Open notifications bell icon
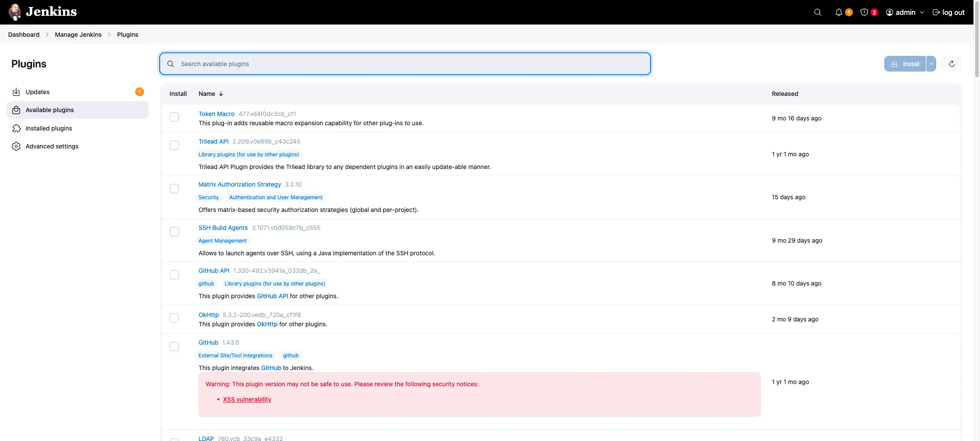 (x=839, y=12)
